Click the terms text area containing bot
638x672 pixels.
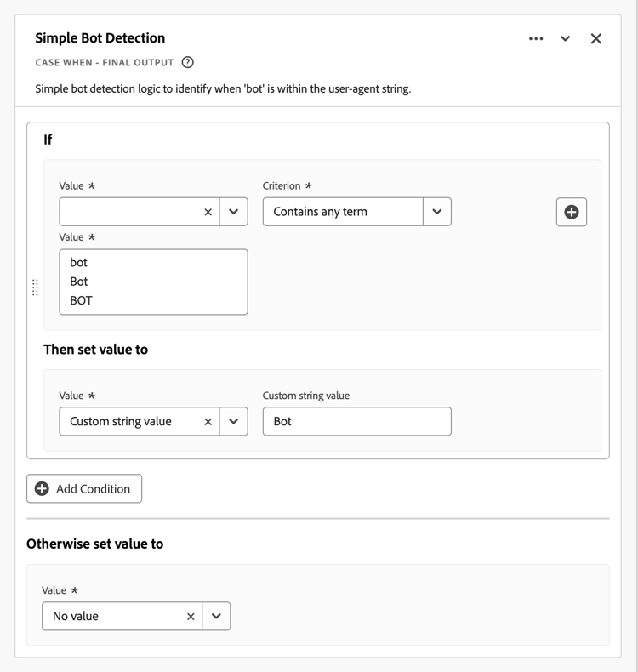pos(153,282)
